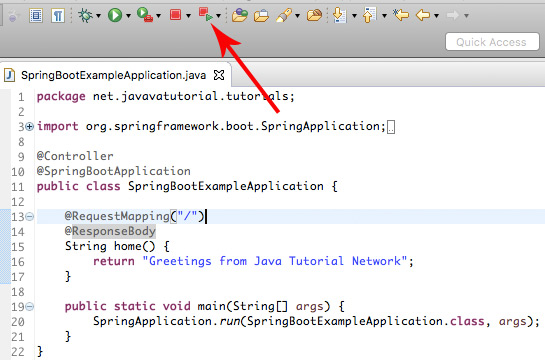The height and width of the screenshot is (360, 545).
Task: Toggle block selection mode icon
Action: coord(36,16)
